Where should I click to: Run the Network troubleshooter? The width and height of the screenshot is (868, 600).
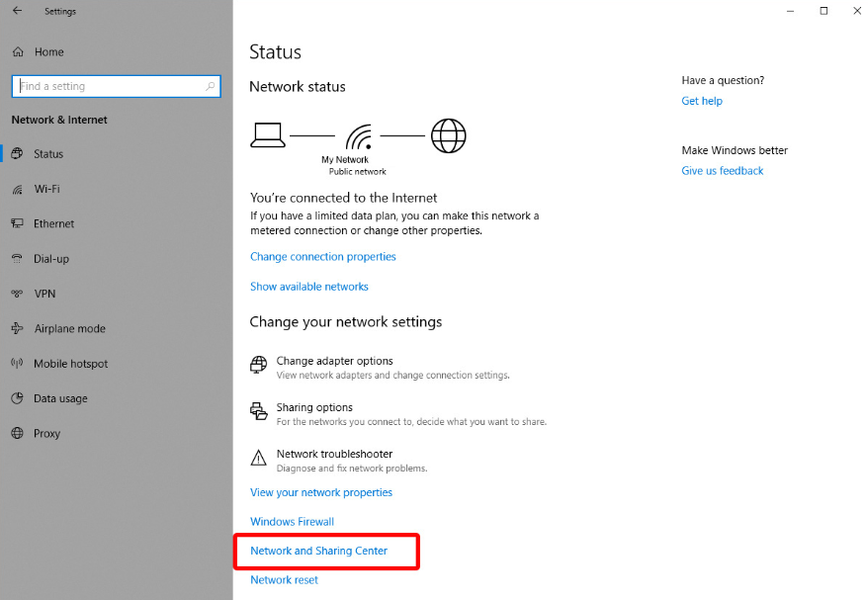tap(334, 455)
